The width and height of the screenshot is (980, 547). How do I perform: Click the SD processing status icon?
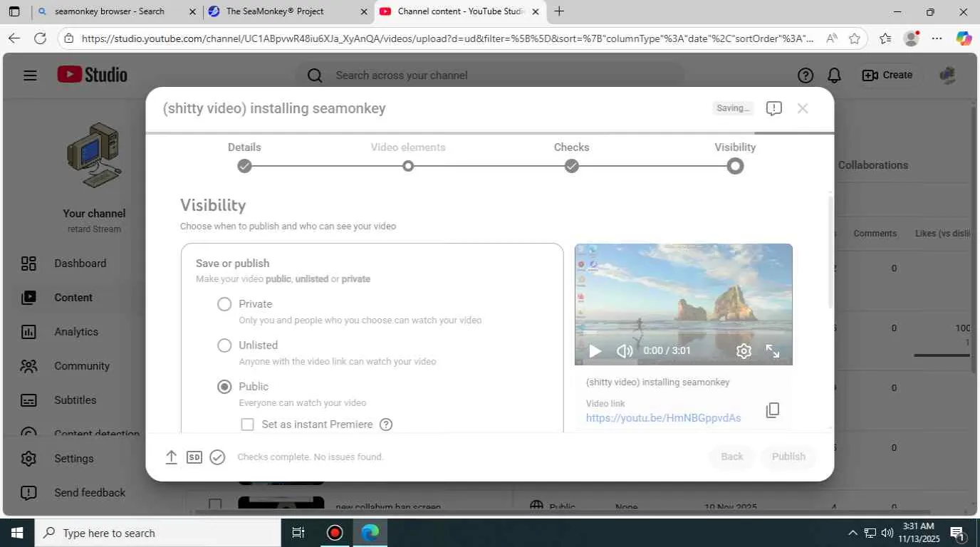click(194, 457)
